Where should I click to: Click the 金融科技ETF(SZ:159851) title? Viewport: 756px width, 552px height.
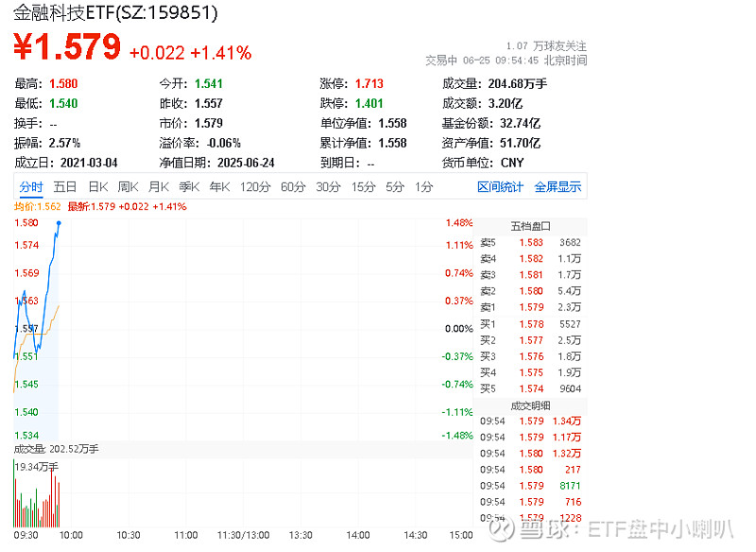pyautogui.click(x=115, y=12)
